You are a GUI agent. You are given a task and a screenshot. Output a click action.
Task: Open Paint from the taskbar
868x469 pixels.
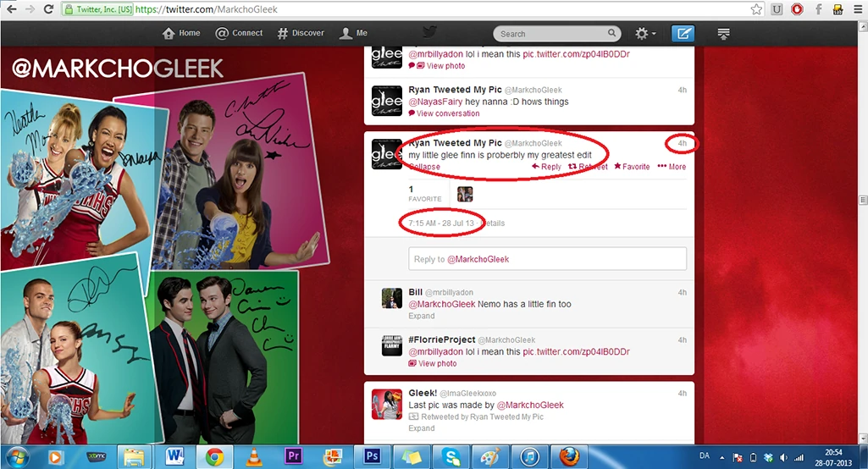click(x=490, y=457)
